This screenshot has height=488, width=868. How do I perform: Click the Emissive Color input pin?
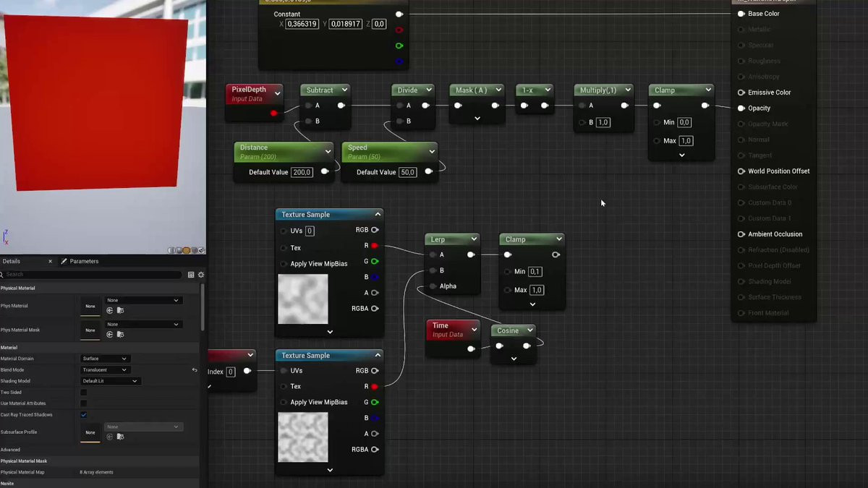(x=741, y=93)
